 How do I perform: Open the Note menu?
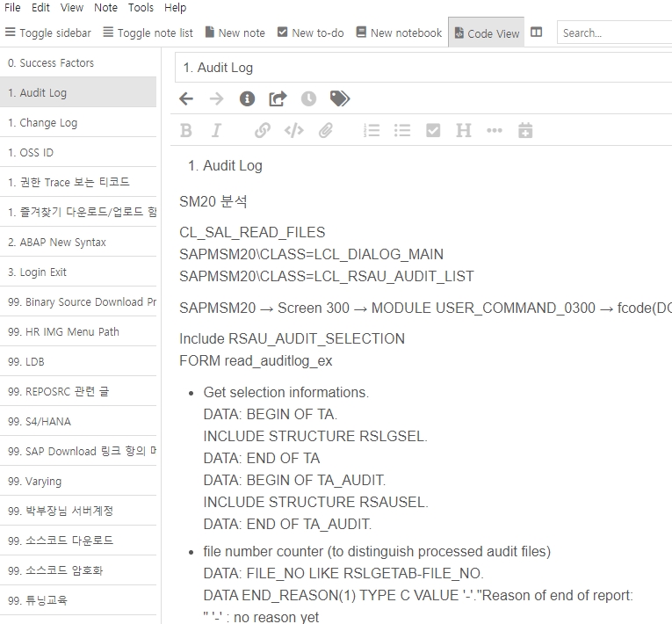point(105,8)
